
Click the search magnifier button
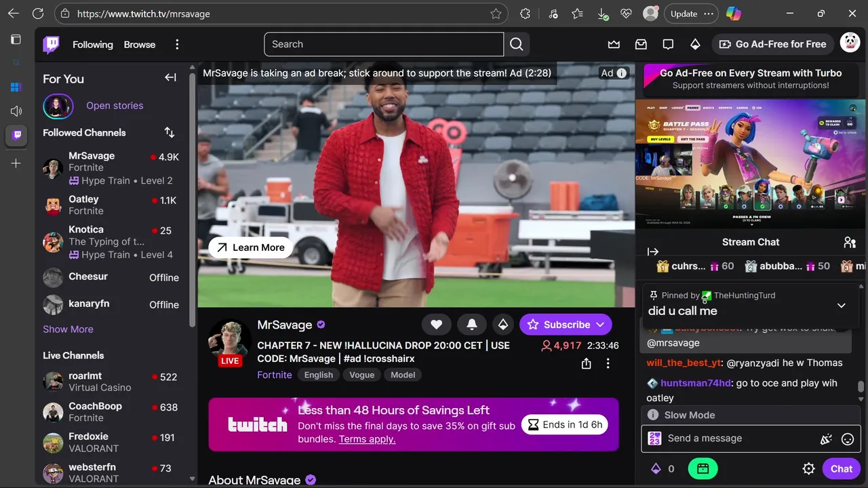click(x=517, y=45)
